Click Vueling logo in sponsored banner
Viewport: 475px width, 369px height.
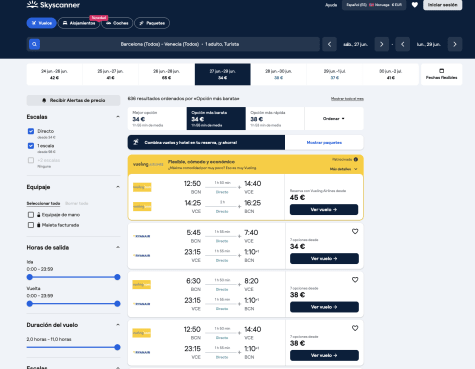(148, 164)
